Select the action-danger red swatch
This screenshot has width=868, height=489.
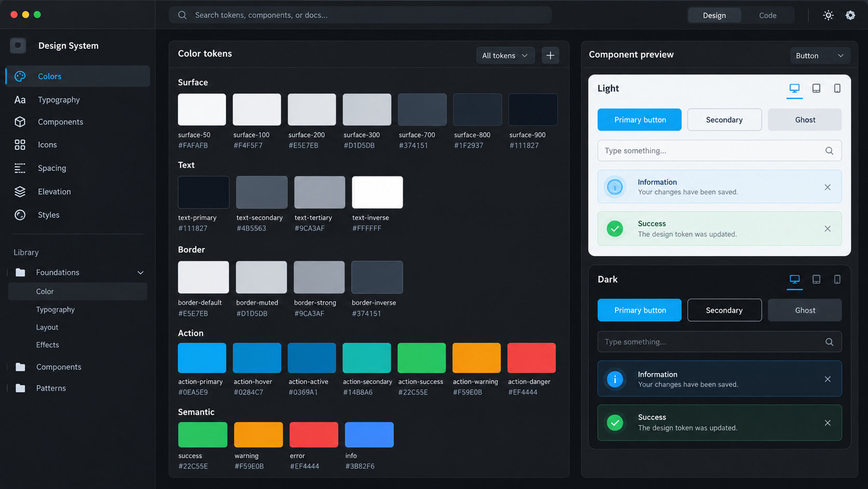coord(532,358)
